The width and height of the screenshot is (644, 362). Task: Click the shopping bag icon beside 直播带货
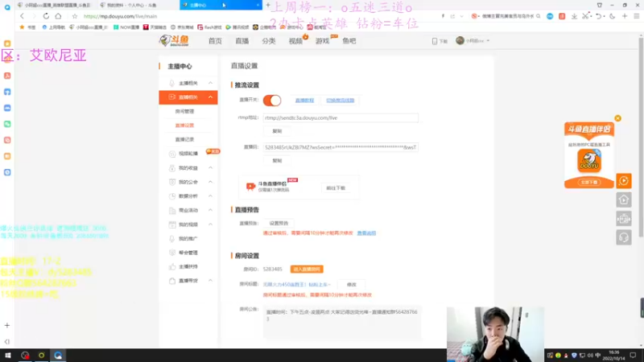click(x=172, y=281)
